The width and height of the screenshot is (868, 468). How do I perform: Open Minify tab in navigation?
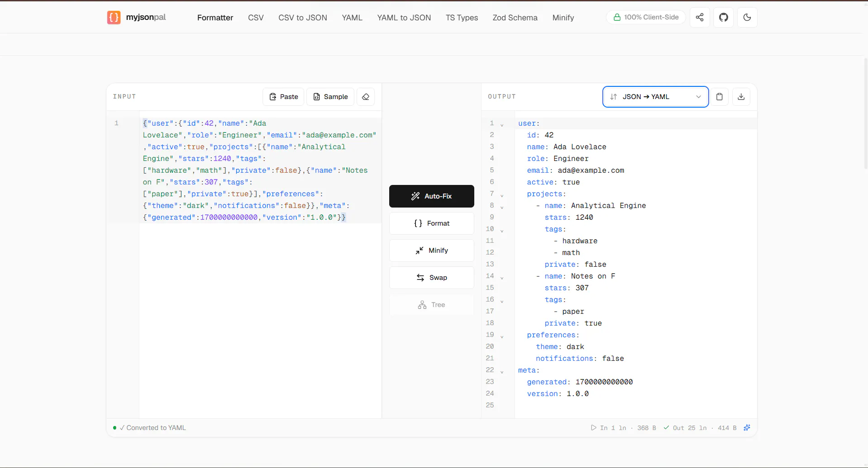[x=563, y=18]
